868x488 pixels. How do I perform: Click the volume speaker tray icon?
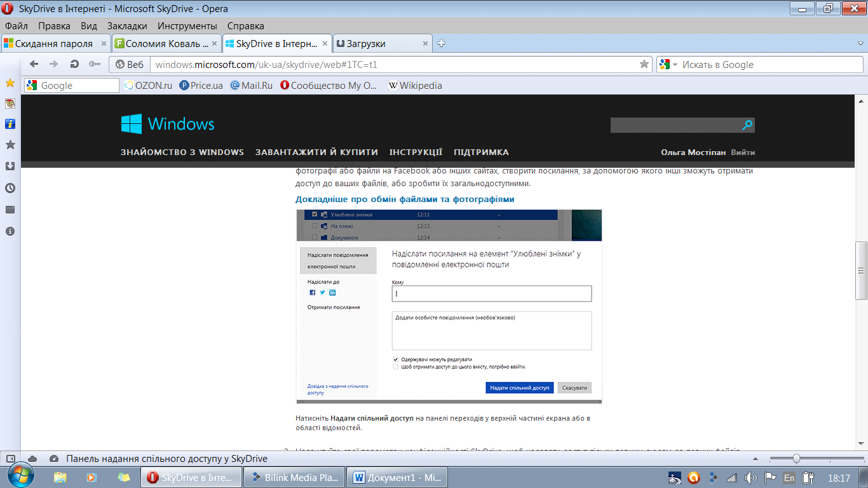pyautogui.click(x=750, y=478)
